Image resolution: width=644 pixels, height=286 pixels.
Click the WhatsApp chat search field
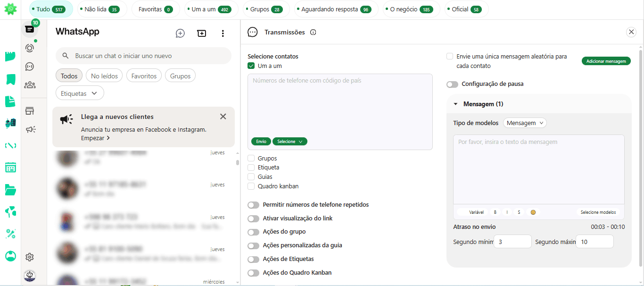[143, 56]
